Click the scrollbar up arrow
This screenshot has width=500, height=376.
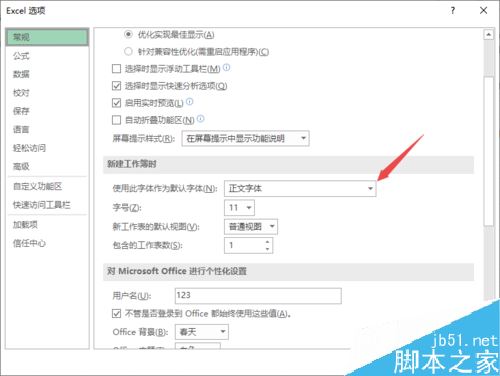point(489,34)
